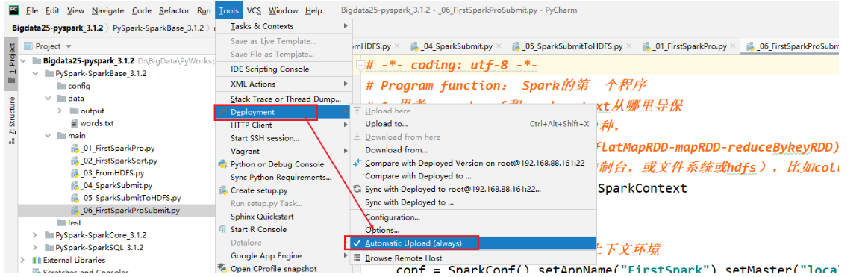Click Bigdata25-pyspark_3.1.2 breadcrumb

(x=57, y=28)
